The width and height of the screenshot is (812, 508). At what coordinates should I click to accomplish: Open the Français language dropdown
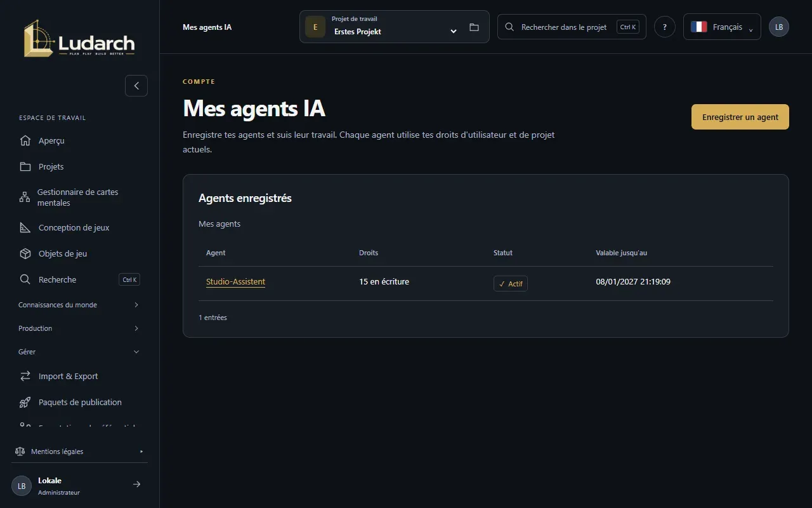tap(722, 27)
